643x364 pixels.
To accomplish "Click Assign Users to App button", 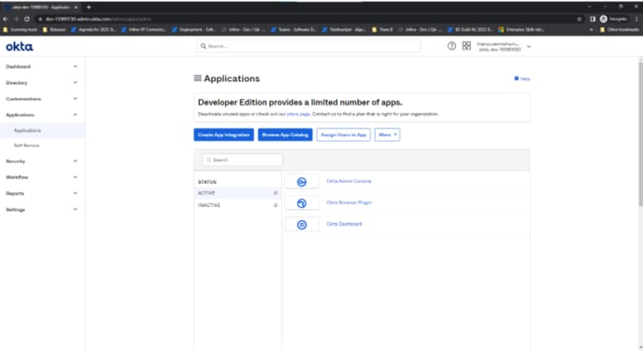I will (x=343, y=134).
